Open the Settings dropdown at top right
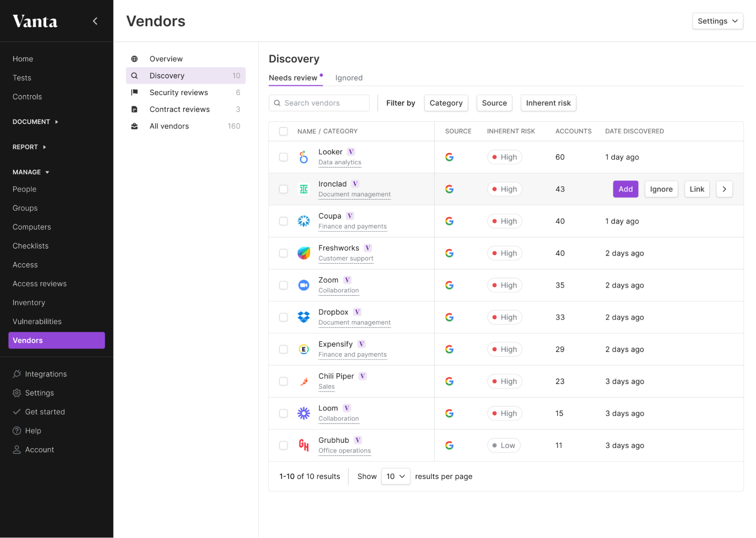Screen dimensions: 756x538 point(717,21)
